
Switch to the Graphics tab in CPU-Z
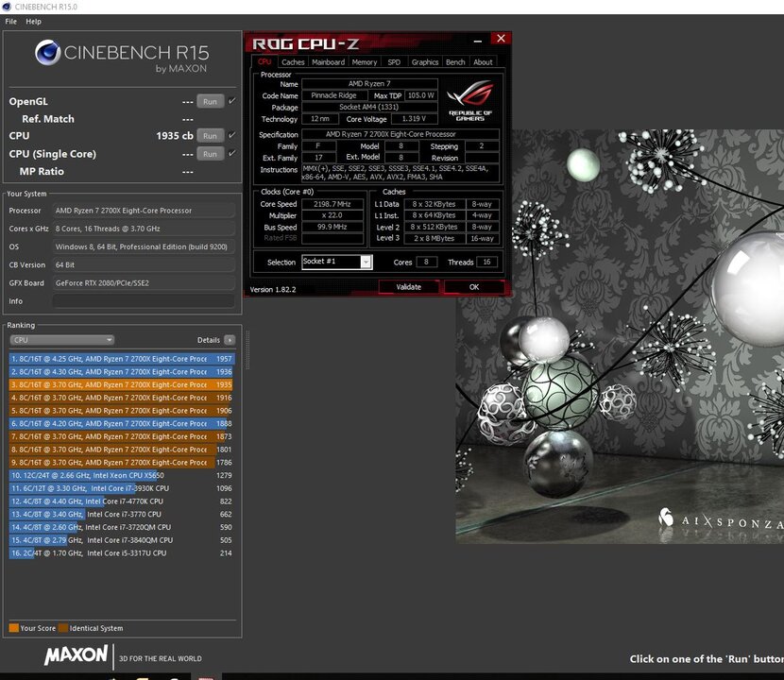pyautogui.click(x=424, y=62)
